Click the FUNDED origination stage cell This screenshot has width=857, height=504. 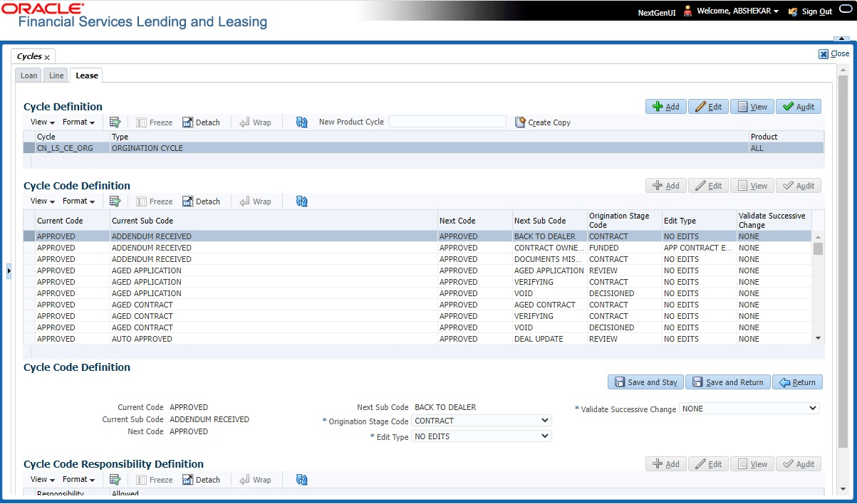click(x=624, y=248)
